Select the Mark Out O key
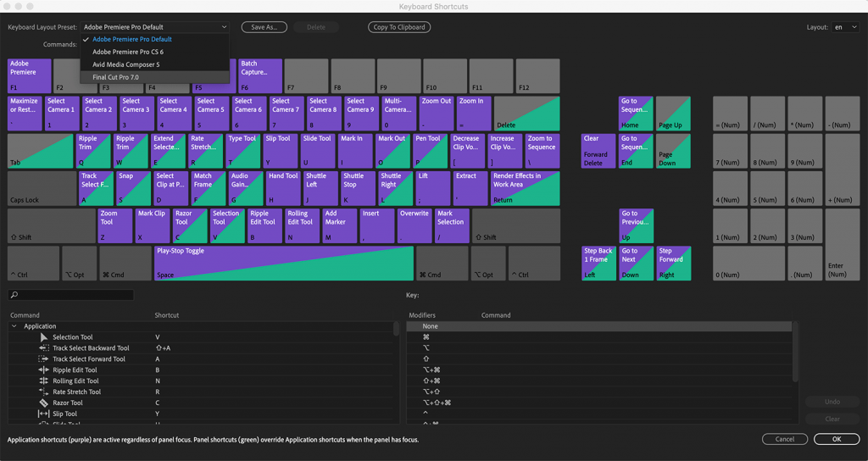The width and height of the screenshot is (868, 461). [392, 151]
